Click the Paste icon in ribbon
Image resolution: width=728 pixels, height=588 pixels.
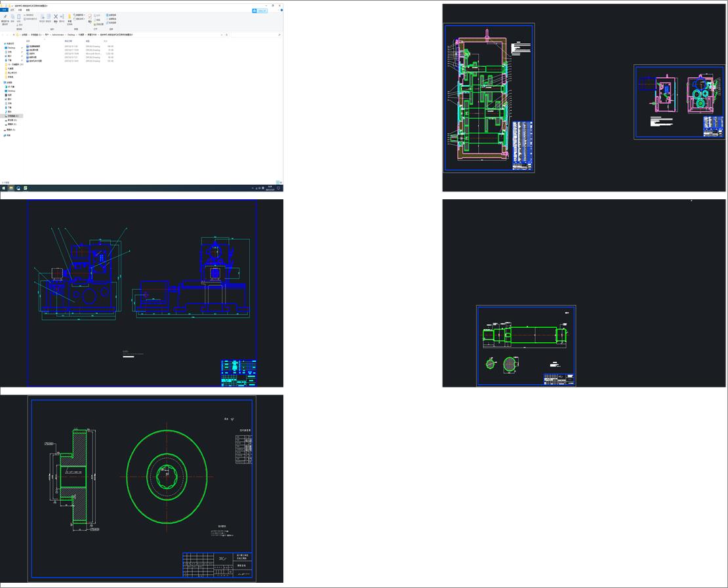(x=18, y=18)
